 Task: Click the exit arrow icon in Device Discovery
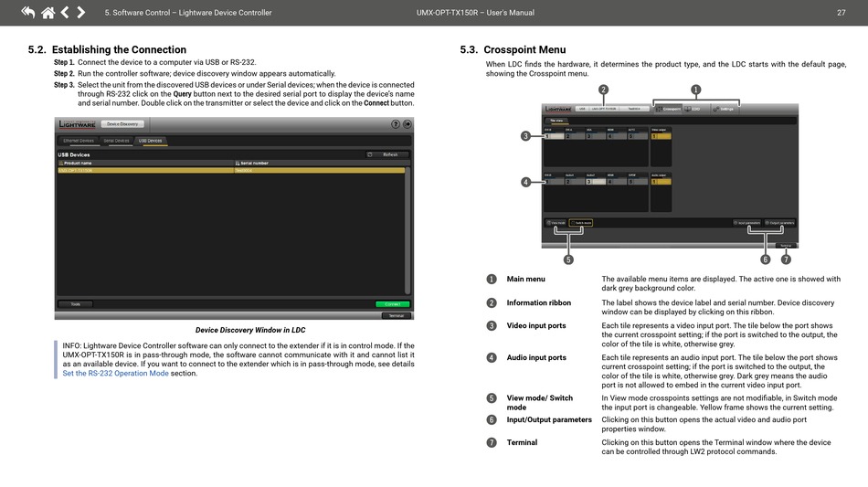(407, 124)
